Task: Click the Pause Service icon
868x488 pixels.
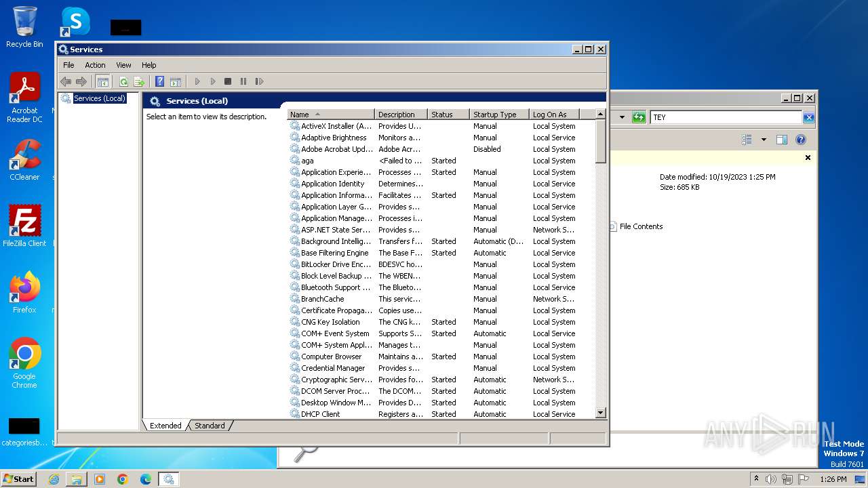Action: click(243, 81)
